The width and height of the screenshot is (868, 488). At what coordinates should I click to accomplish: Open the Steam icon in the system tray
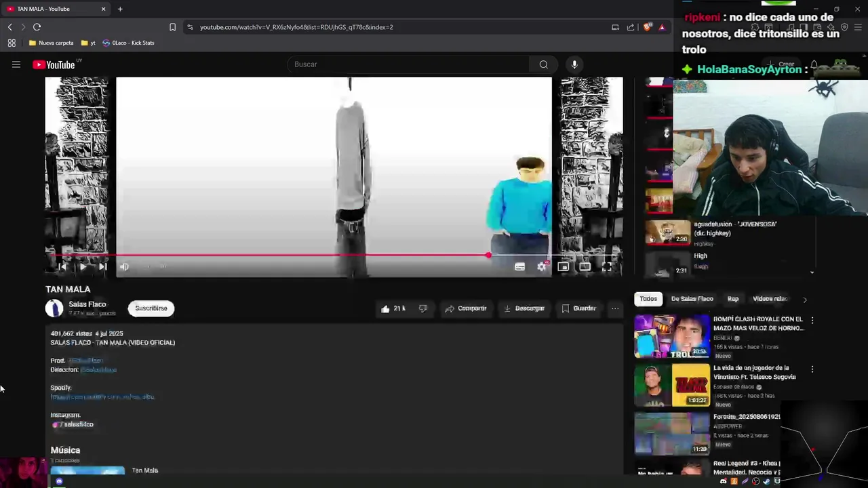coord(766,481)
